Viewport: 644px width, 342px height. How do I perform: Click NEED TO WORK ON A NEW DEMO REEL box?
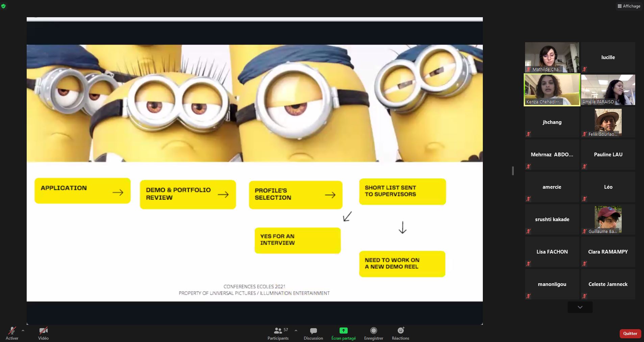pyautogui.click(x=402, y=264)
